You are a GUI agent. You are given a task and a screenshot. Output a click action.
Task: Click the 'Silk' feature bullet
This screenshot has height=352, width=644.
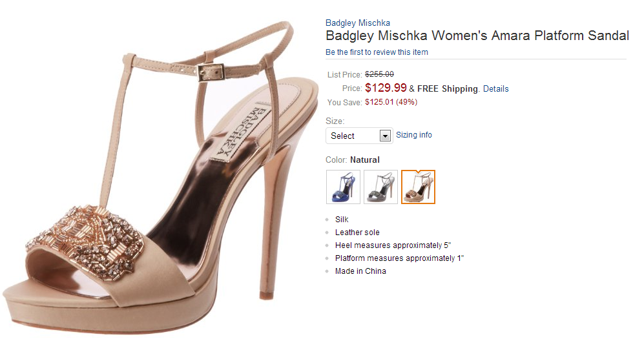[342, 220]
